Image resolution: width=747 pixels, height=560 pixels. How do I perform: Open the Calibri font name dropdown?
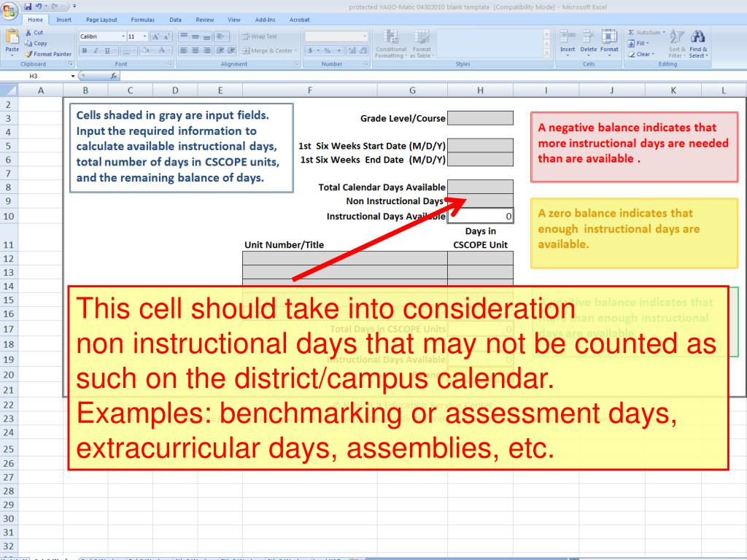pyautogui.click(x=123, y=36)
